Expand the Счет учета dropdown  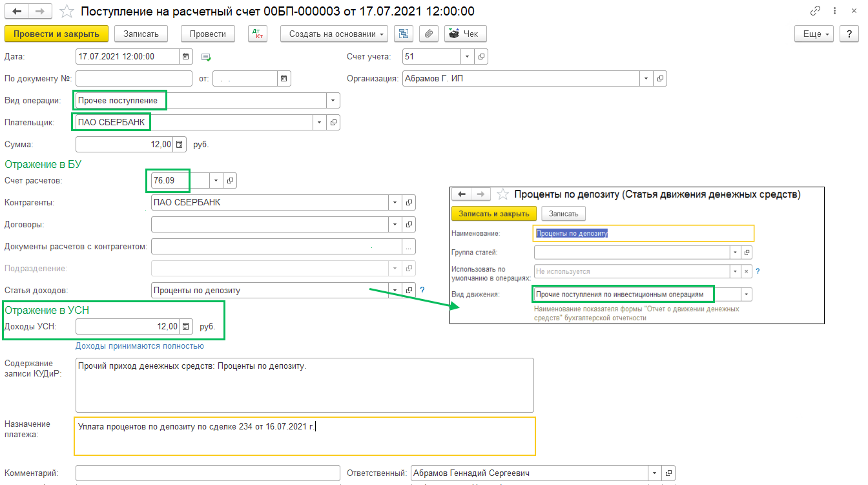tap(467, 56)
